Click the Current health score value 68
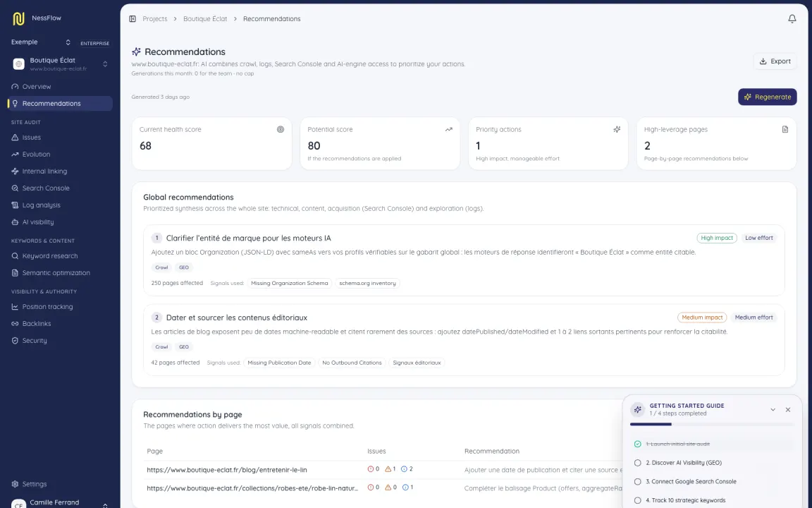This screenshot has height=508, width=812. [x=145, y=146]
